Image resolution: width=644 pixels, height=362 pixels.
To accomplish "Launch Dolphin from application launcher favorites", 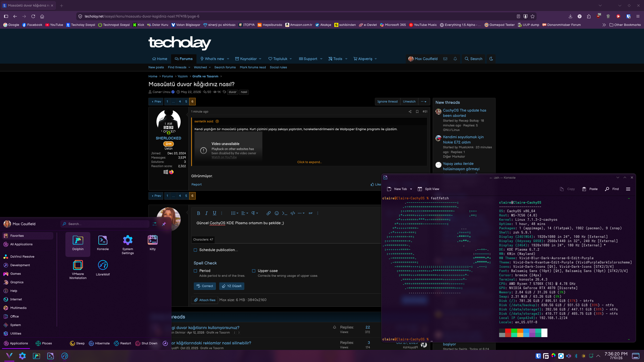I will tap(78, 244).
